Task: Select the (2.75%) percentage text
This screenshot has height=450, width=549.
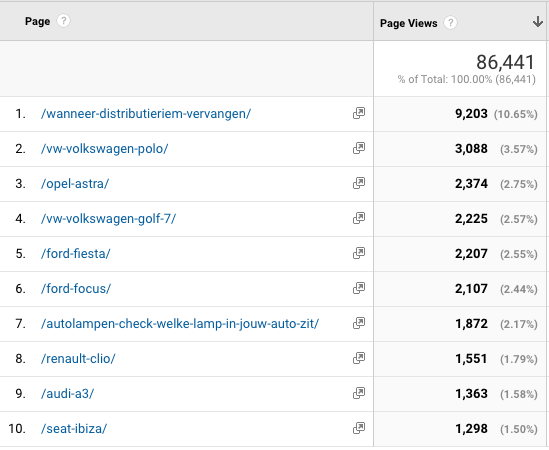Action: click(x=519, y=184)
